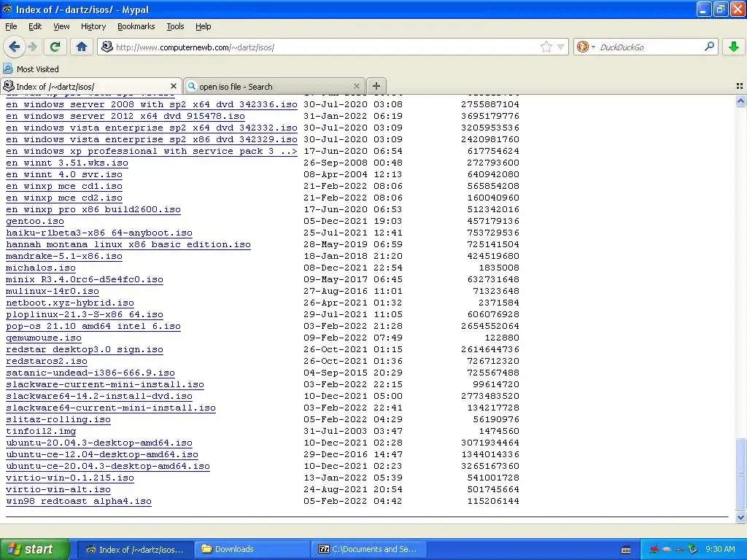Switch to open iso file - Search tab
The image size is (747, 560).
tap(274, 86)
